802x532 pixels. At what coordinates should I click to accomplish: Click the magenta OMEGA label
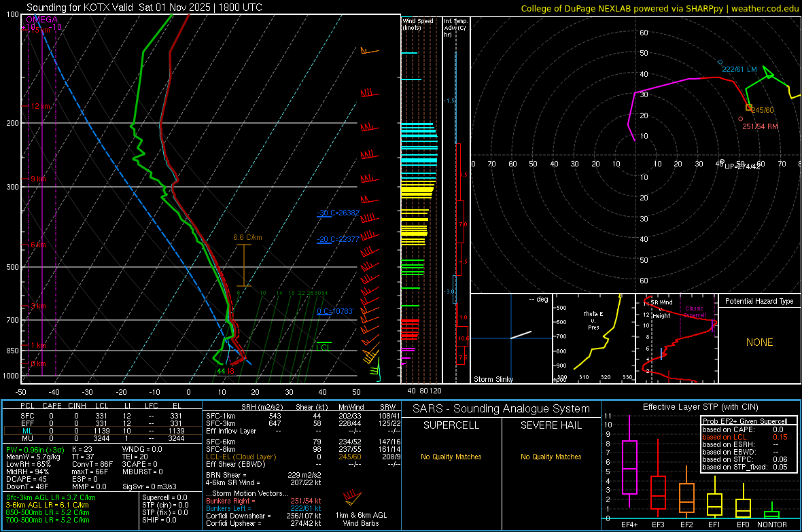coord(42,20)
